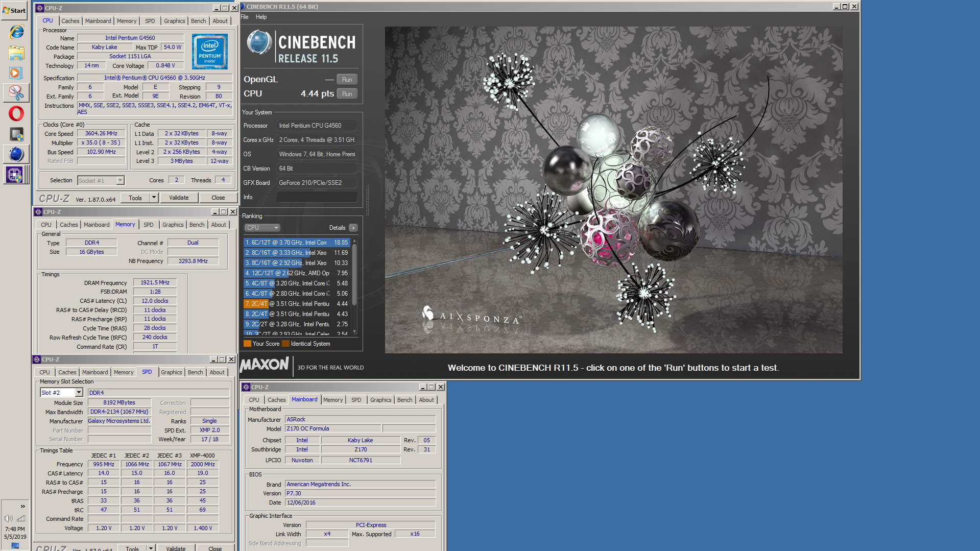980x551 pixels.
Task: Select ranking entry 1 scoring 18.85
Action: 297,243
